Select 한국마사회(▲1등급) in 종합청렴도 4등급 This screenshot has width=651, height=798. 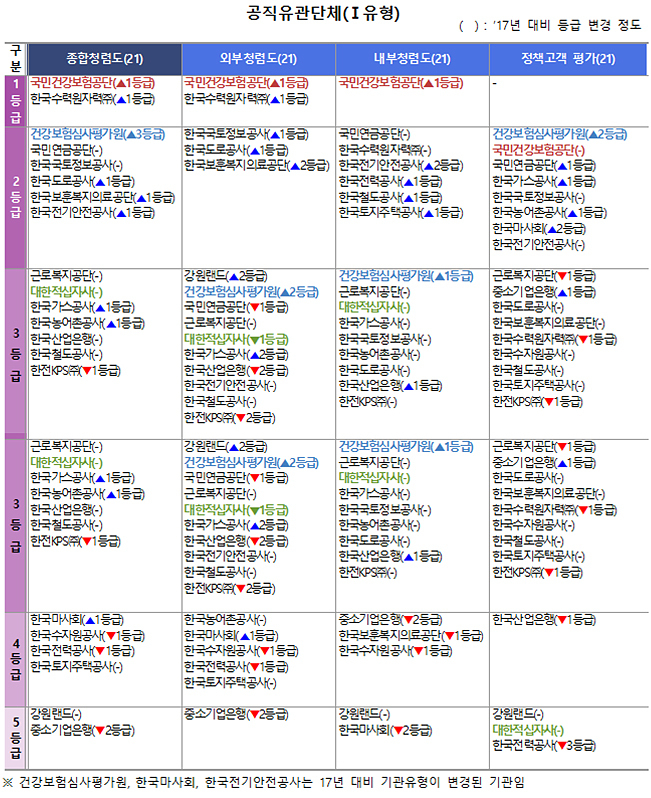coord(77,620)
